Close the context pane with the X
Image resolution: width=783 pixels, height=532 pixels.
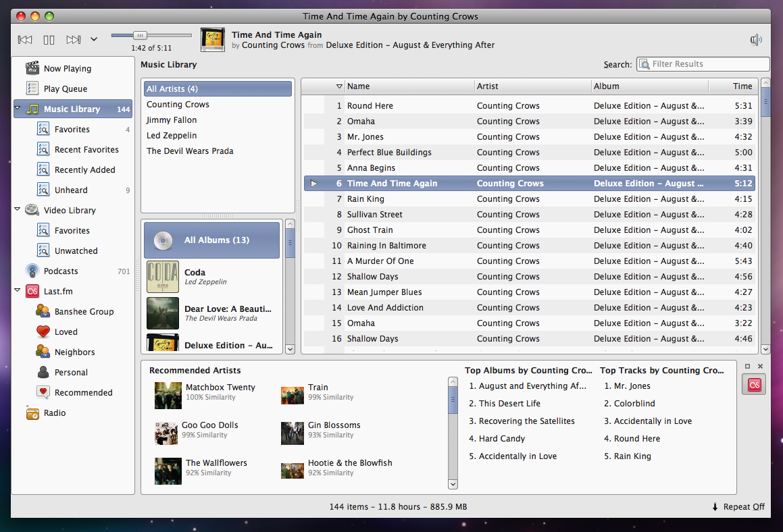[x=760, y=367]
